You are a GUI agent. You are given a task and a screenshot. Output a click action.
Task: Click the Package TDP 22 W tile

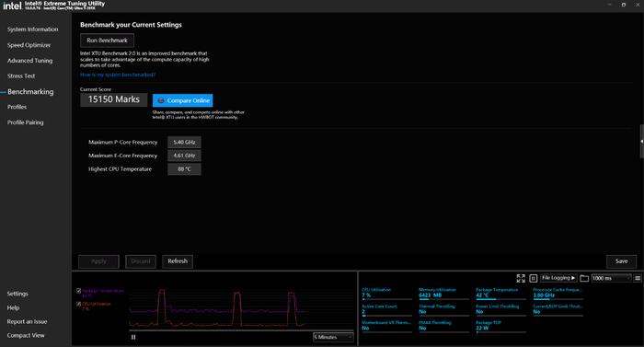tap(500, 326)
